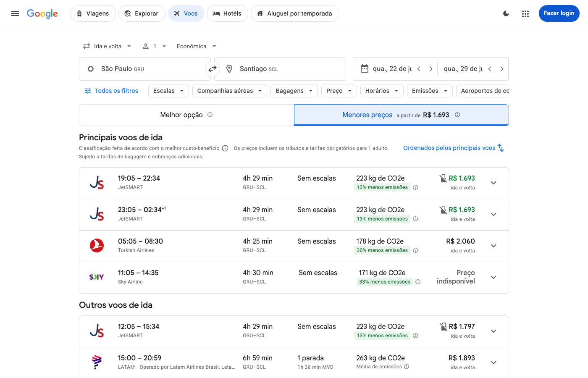Open the Econômica class dropdown

pyautogui.click(x=197, y=46)
